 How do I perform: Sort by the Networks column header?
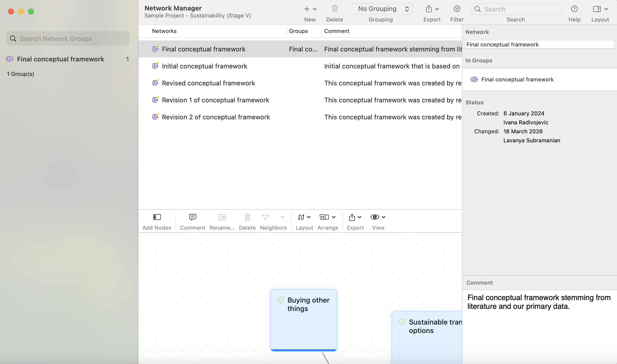(164, 31)
